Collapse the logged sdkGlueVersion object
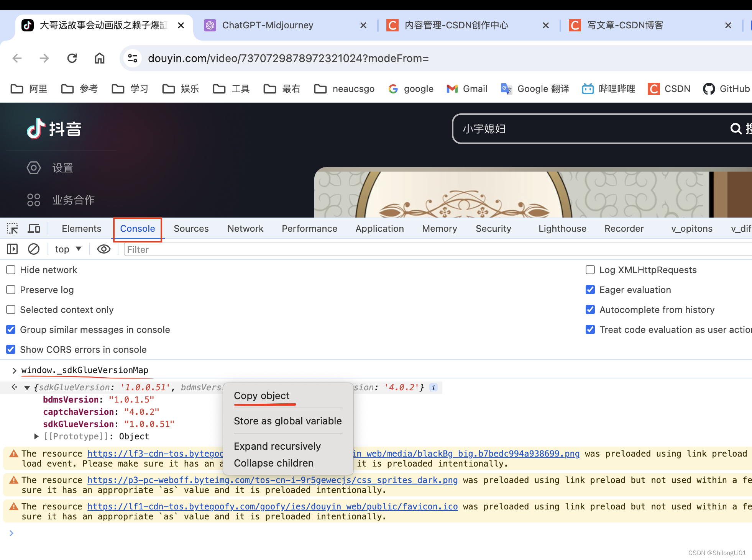 pyautogui.click(x=27, y=388)
